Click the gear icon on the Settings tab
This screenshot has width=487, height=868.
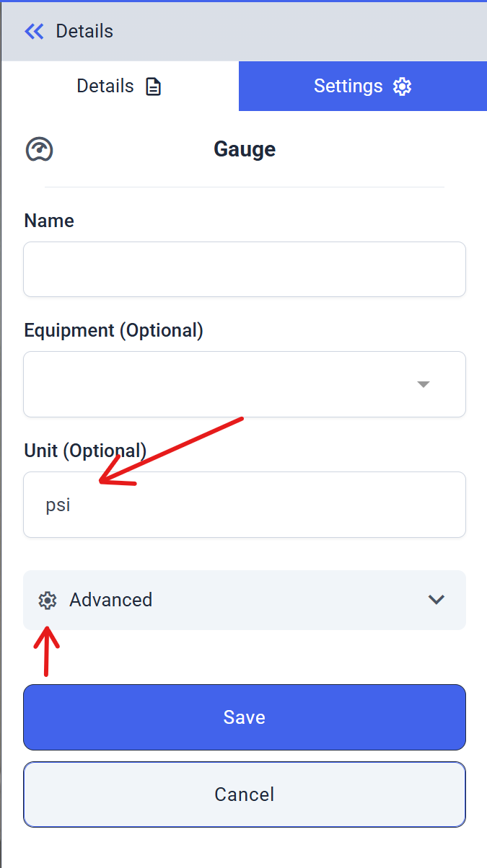coord(402,86)
